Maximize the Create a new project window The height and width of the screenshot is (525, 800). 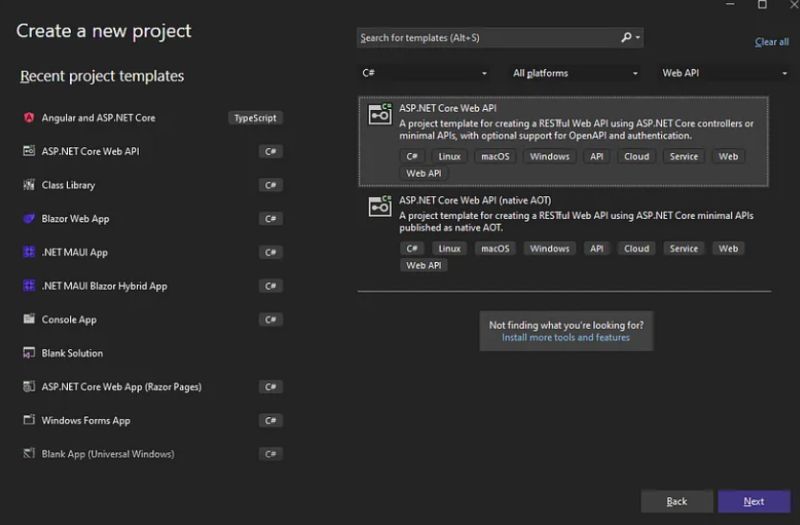pos(762,4)
